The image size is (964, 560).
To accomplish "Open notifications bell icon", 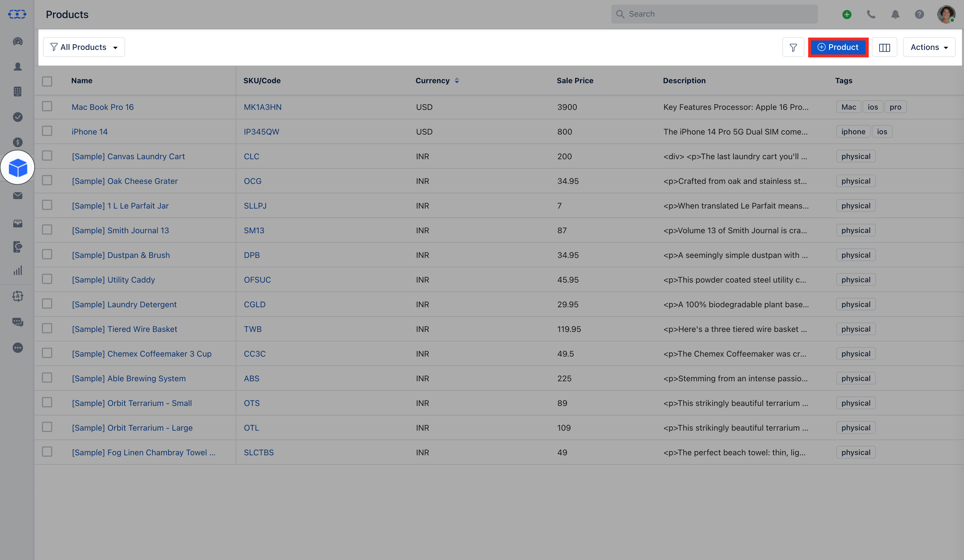I will (895, 15).
